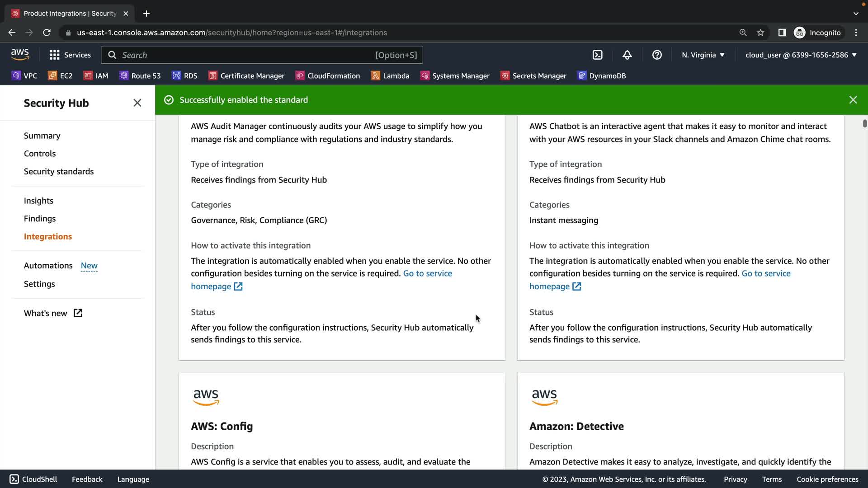The width and height of the screenshot is (868, 488).
Task: Select Findings in Security Hub sidebar
Action: 40,219
